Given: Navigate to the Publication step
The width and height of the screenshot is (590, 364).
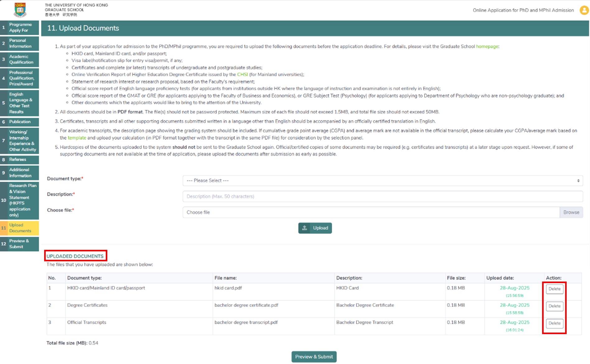Looking at the screenshot, I should click(20, 122).
